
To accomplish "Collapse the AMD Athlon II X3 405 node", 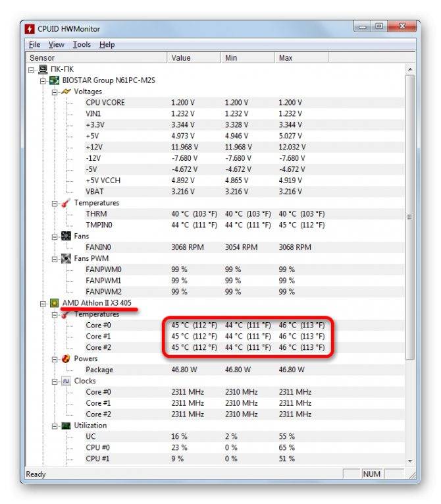I will [43, 304].
